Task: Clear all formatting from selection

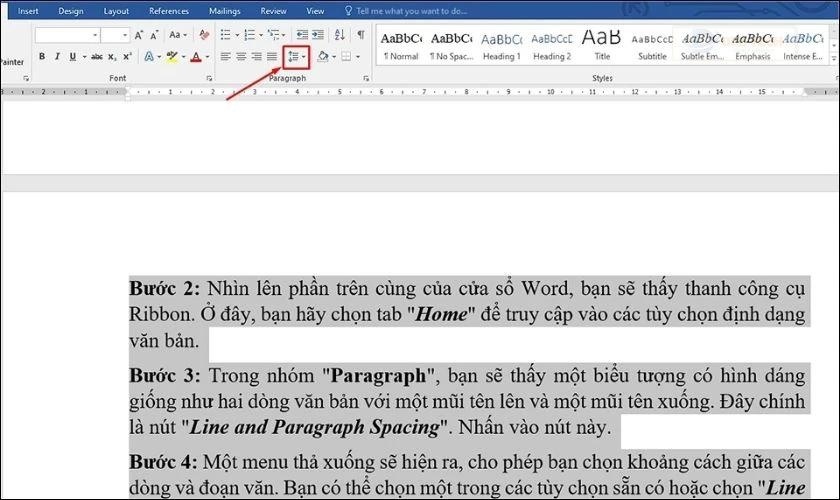Action: point(204,35)
